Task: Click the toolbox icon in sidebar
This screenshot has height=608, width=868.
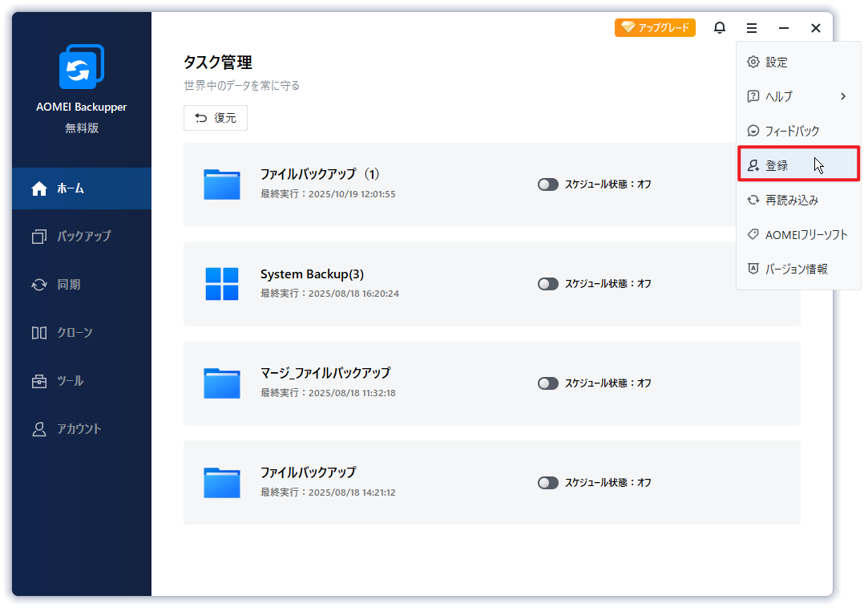Action: pos(39,381)
